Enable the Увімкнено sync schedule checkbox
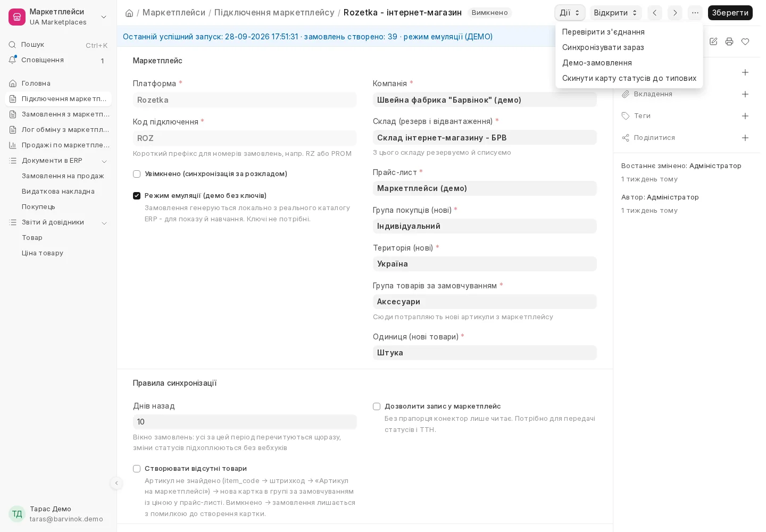The width and height of the screenshot is (766, 532). pos(137,174)
